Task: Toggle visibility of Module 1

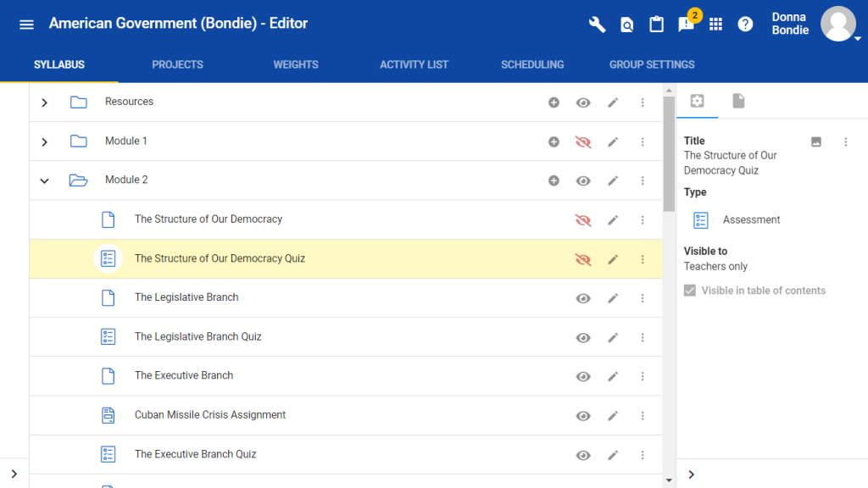Action: tap(583, 142)
